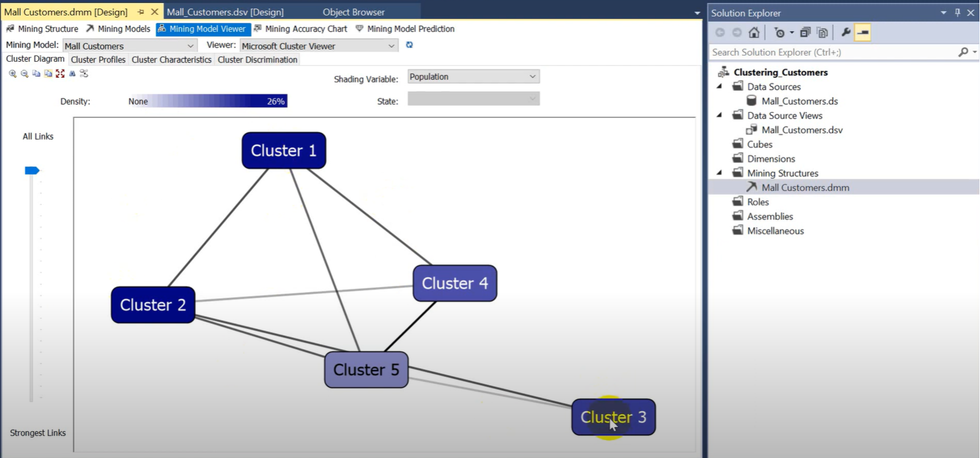Image resolution: width=980 pixels, height=458 pixels.
Task: Click the All Links slider handle
Action: 32,171
